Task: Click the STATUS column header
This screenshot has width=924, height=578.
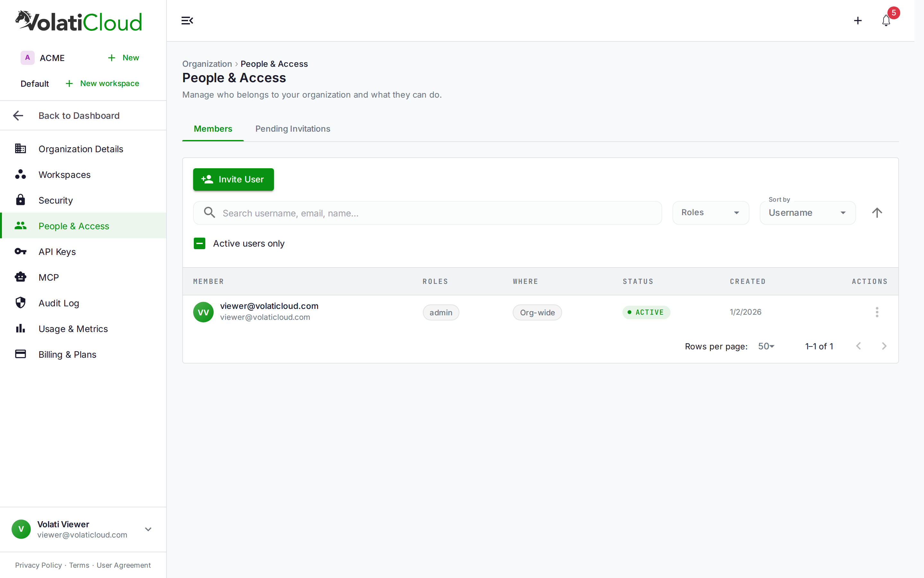Action: pos(638,281)
